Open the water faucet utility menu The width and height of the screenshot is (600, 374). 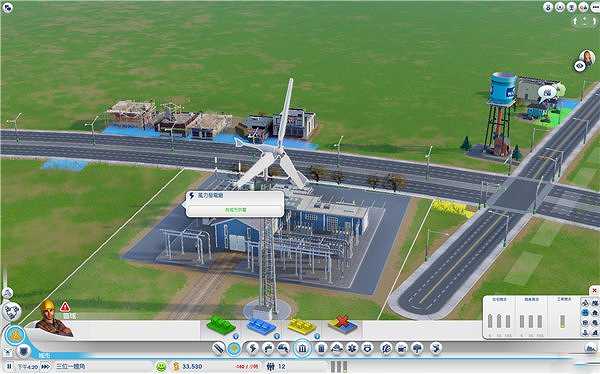click(268, 348)
